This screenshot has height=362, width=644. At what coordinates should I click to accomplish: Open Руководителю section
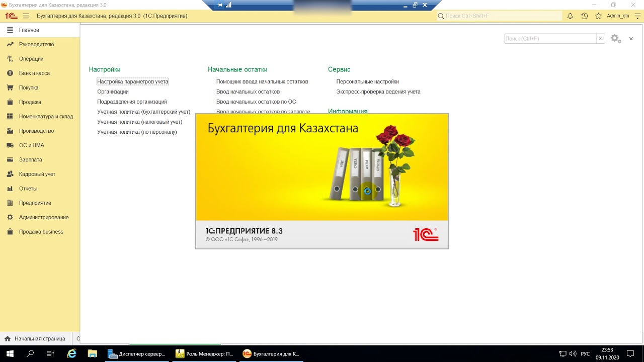click(x=40, y=44)
